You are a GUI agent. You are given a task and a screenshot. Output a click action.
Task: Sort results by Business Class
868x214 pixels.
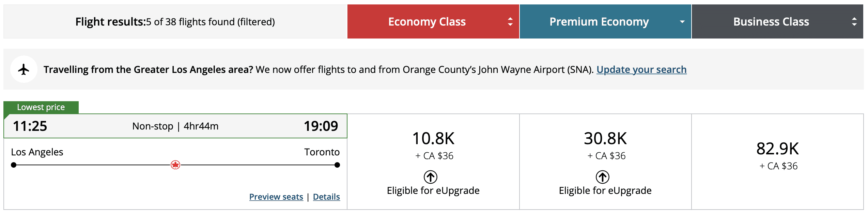(771, 22)
